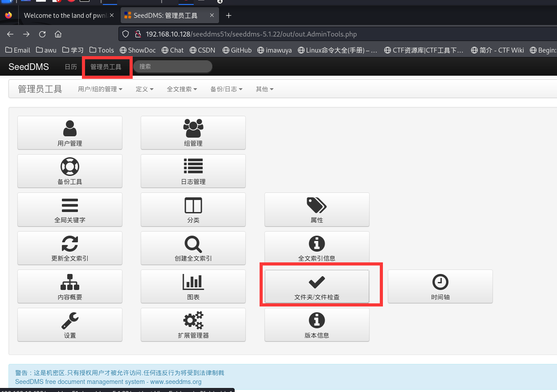Open 分类 categories tile
The height and width of the screenshot is (392, 557).
(193, 209)
